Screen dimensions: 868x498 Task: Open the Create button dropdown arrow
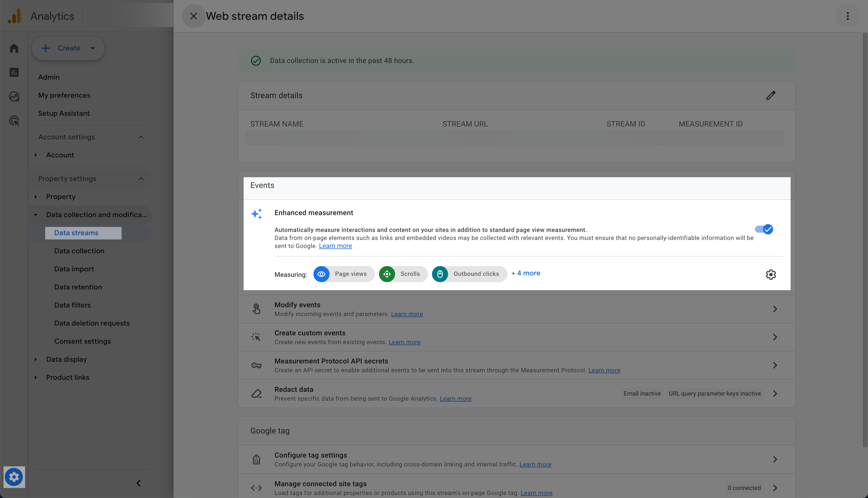pos(92,48)
